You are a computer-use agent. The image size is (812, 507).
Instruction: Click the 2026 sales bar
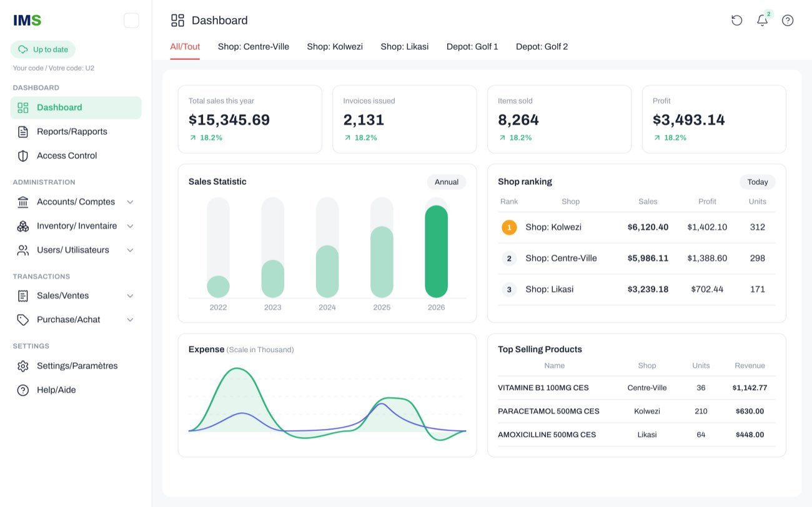(x=437, y=252)
